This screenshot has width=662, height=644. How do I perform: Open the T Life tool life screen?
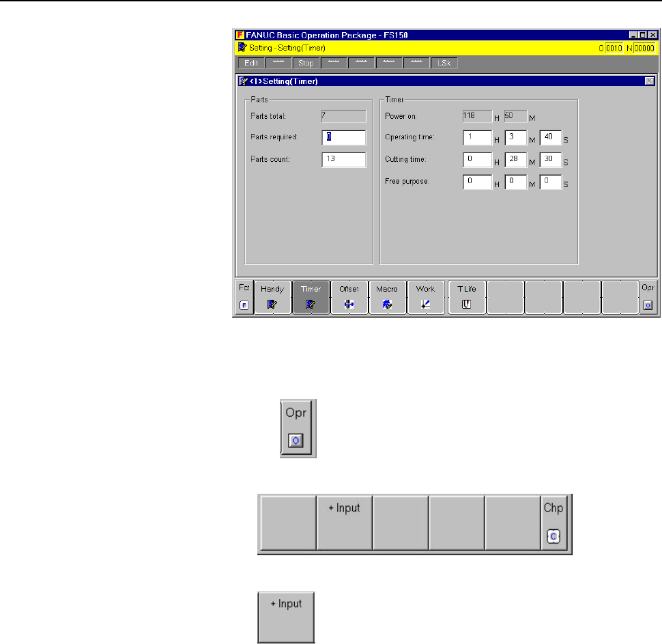coord(467,297)
